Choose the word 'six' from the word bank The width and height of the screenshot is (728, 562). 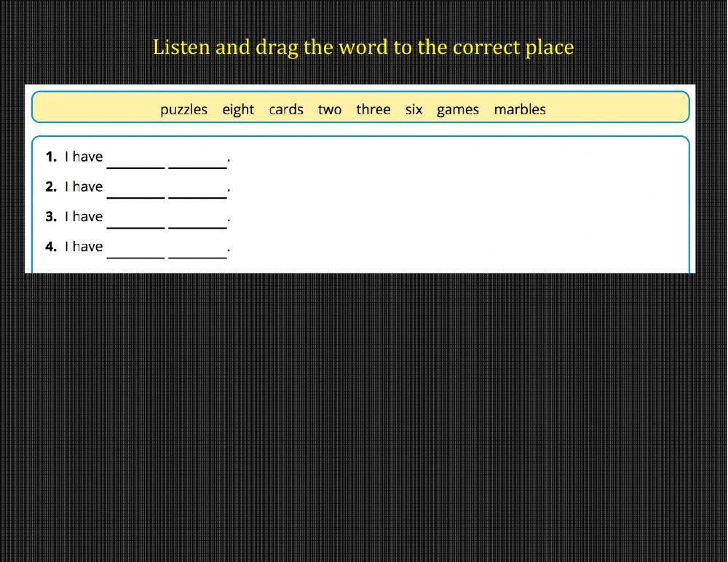pyautogui.click(x=414, y=109)
